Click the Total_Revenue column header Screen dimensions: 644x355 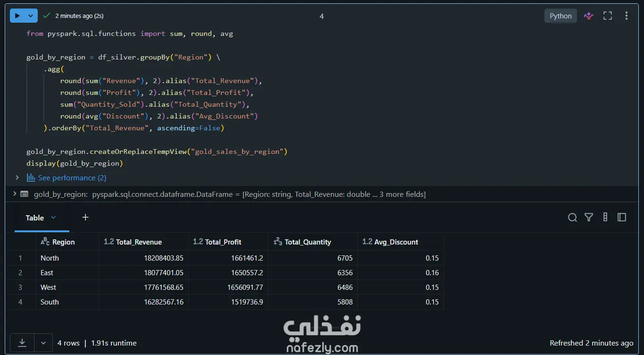pyautogui.click(x=144, y=242)
